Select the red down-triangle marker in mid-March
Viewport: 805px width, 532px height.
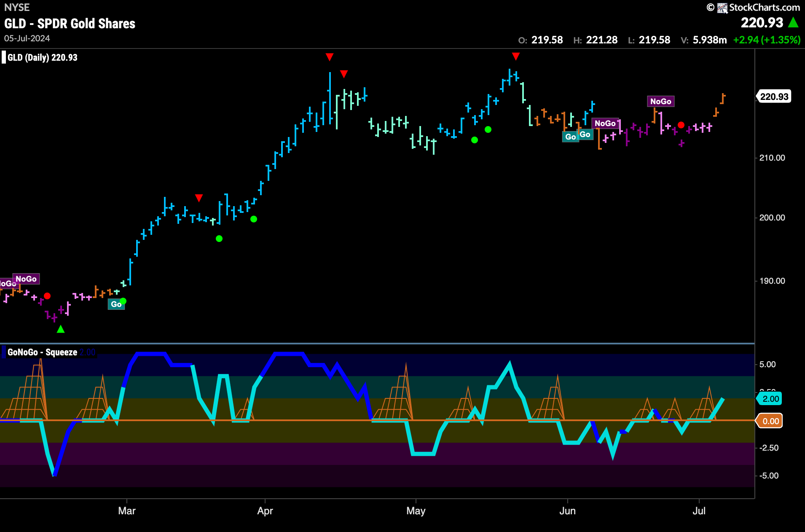click(x=199, y=198)
